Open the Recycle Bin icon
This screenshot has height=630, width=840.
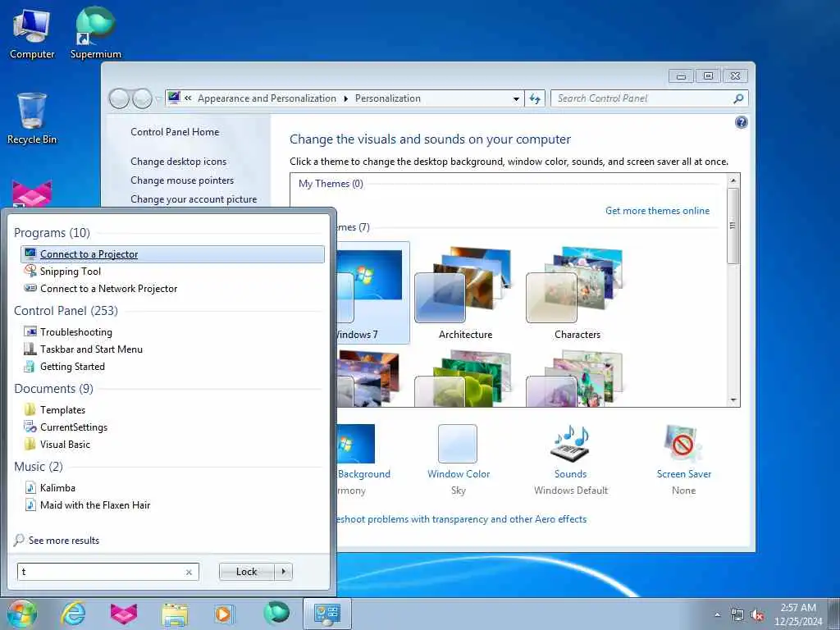click(x=32, y=118)
